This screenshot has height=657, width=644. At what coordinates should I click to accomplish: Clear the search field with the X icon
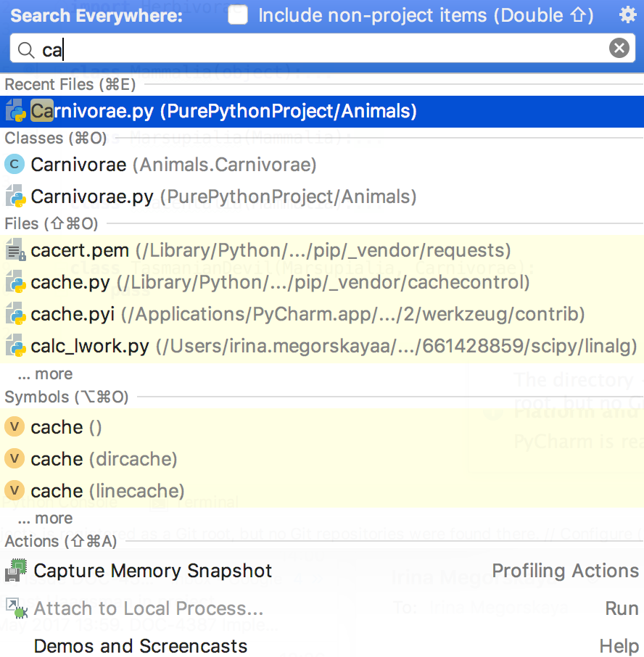619,49
